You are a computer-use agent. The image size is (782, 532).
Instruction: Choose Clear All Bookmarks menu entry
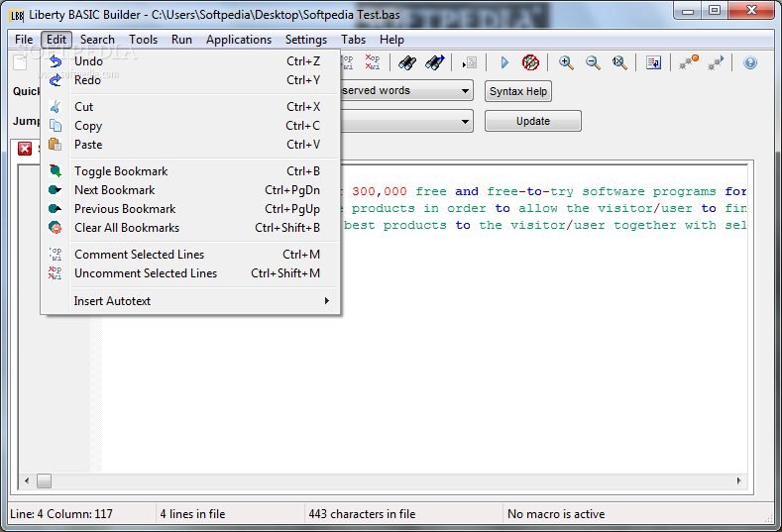[190, 228]
